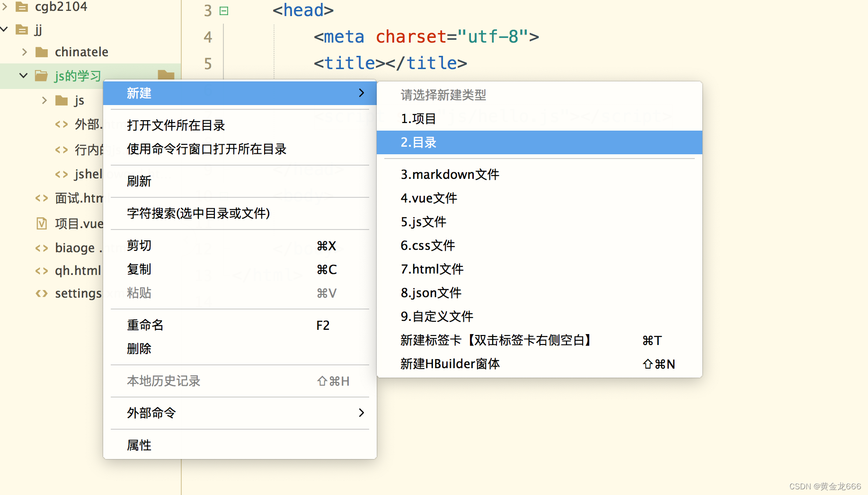The height and width of the screenshot is (495, 868).
Task: Click the title tag on line 5
Action: click(390, 63)
